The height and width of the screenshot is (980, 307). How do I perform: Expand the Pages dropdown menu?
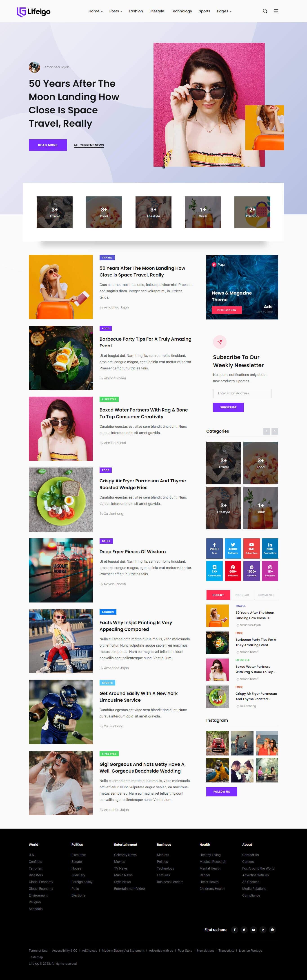pyautogui.click(x=224, y=11)
